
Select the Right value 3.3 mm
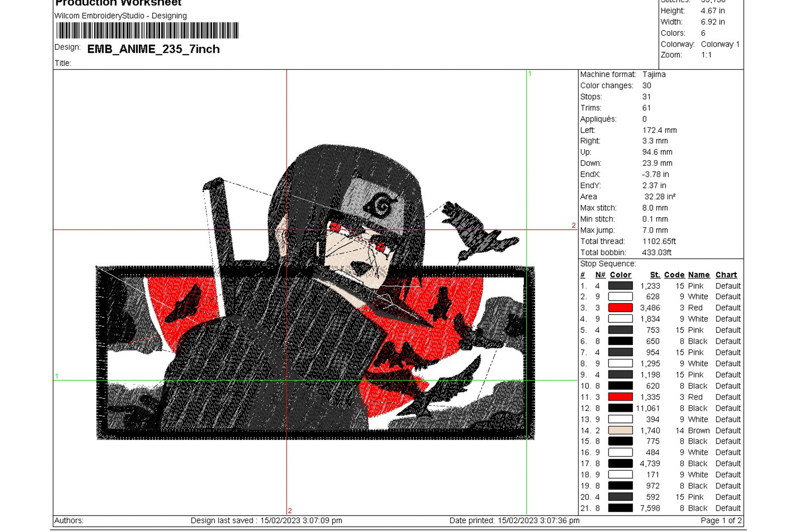655,141
